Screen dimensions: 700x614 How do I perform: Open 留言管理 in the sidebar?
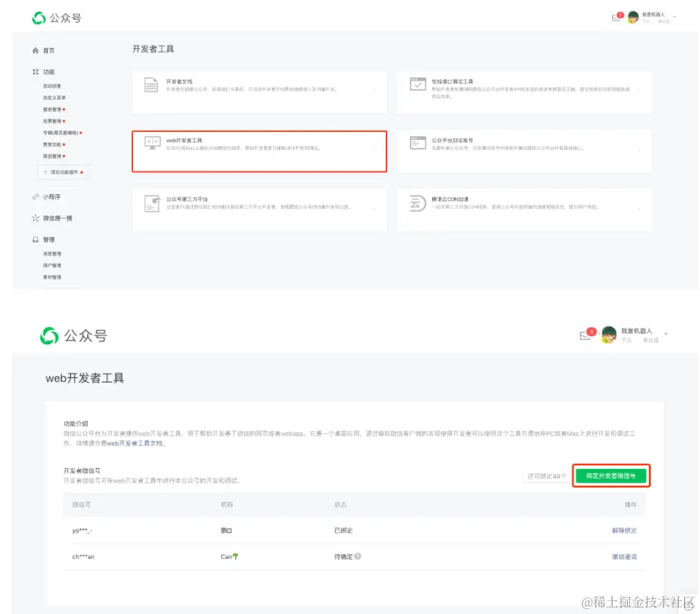coord(51,109)
